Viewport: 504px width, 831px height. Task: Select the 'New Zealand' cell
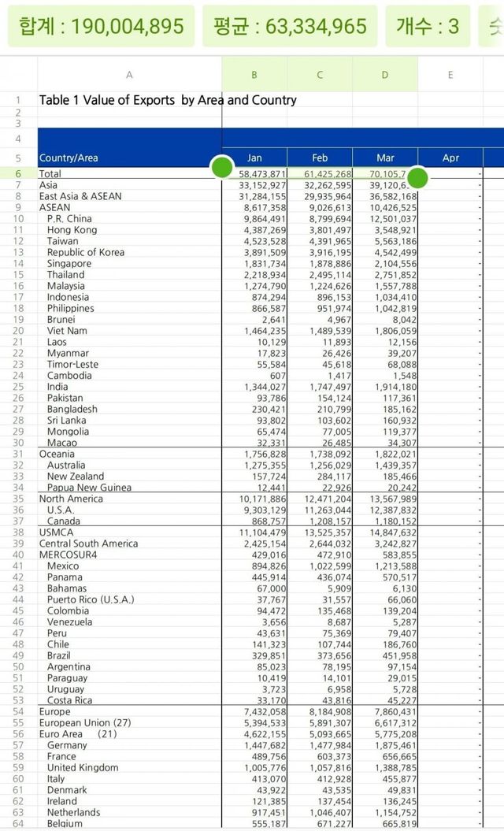[x=130, y=476]
